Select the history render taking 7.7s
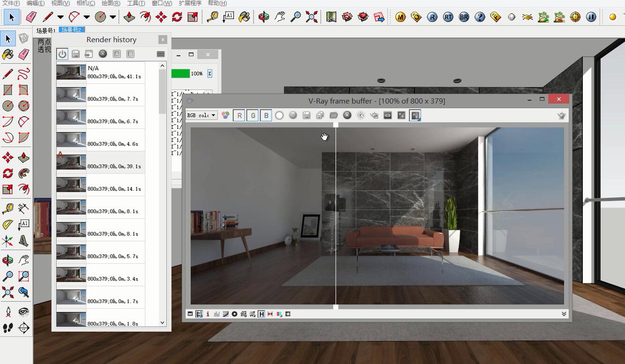 click(x=101, y=95)
